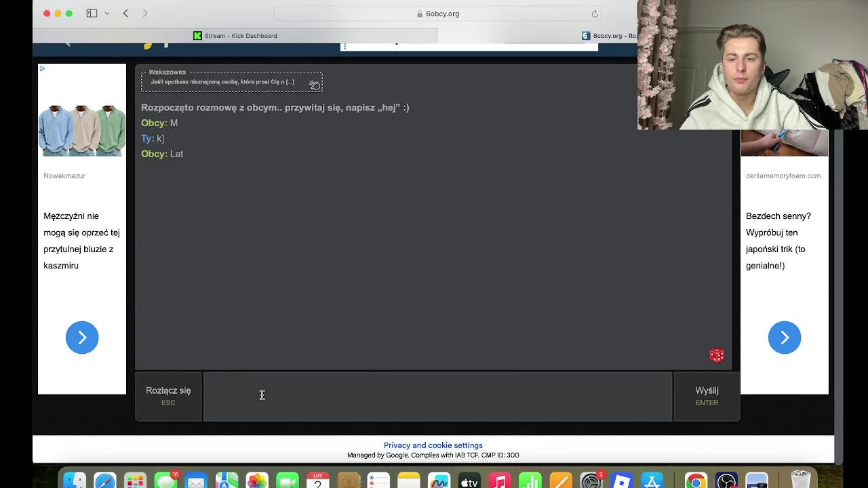The height and width of the screenshot is (488, 868).
Task: Click the blue arrow on the Nowakmazur ad
Action: pos(82,338)
